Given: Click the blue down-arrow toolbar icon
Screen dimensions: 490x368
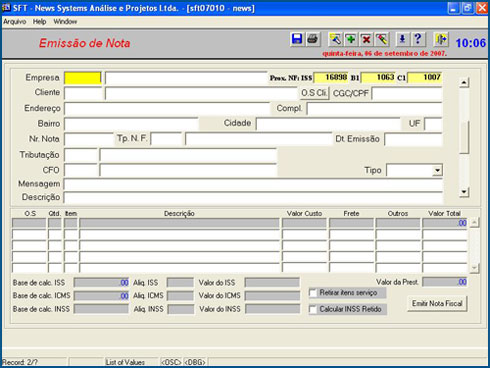Looking at the screenshot, I should pos(402,39).
